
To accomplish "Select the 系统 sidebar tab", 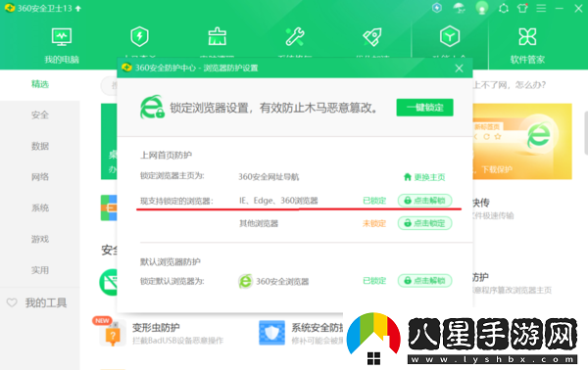I will (40, 208).
